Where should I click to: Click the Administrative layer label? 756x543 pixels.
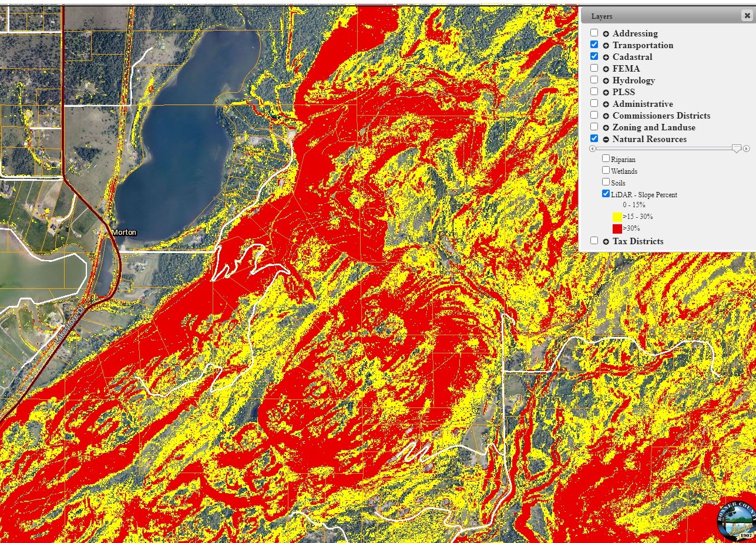642,104
